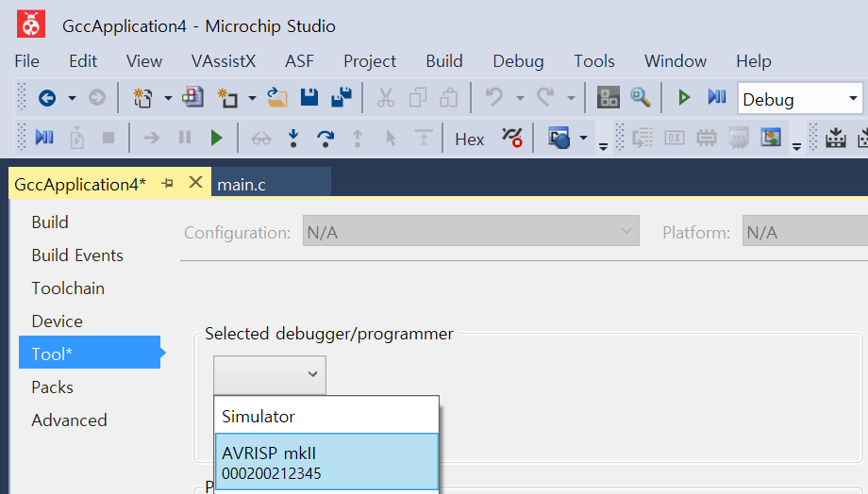Click the Redo arrow icon
The height and width of the screenshot is (494, 868).
[x=545, y=98]
